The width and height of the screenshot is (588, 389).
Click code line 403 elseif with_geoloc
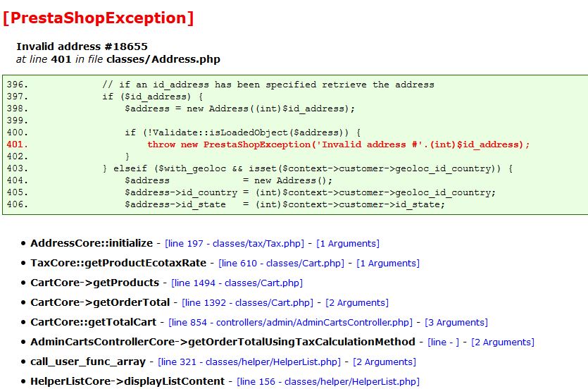tap(308, 168)
